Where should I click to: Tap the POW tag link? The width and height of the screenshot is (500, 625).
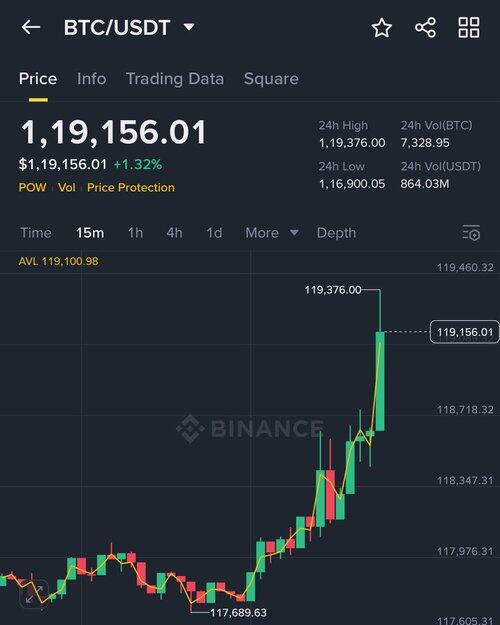point(33,187)
